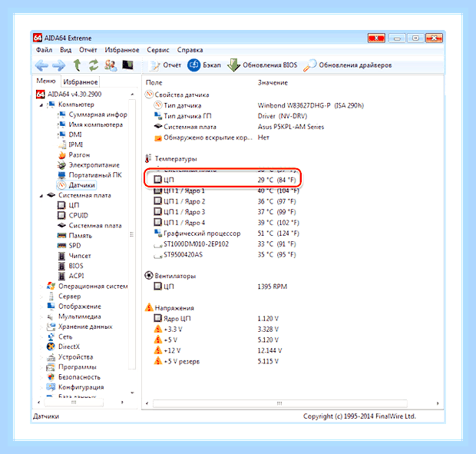This screenshot has width=476, height=454.
Task: Click the horizontal scrollbar of values pane
Action: 279,403
